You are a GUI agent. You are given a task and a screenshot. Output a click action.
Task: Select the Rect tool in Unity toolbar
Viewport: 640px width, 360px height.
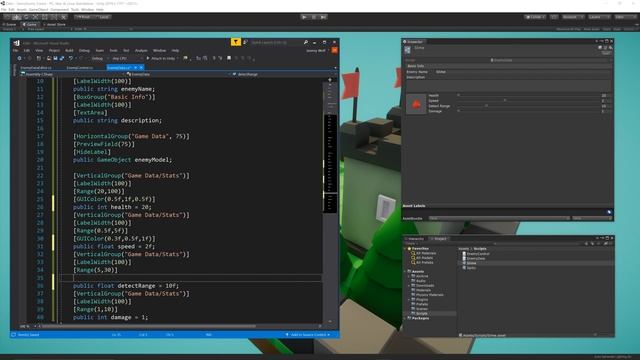point(45,17)
